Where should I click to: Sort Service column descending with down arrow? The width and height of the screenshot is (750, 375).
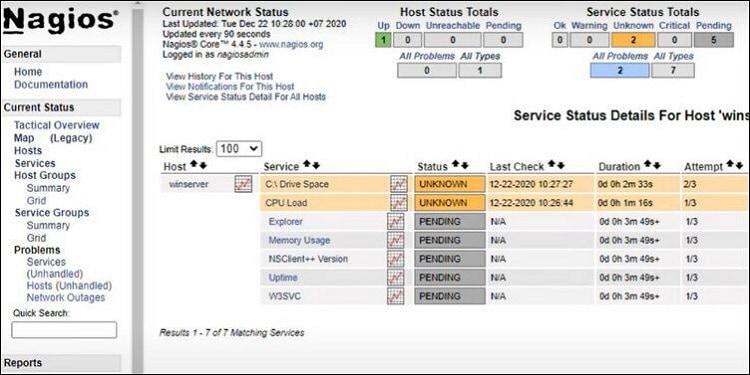click(316, 165)
